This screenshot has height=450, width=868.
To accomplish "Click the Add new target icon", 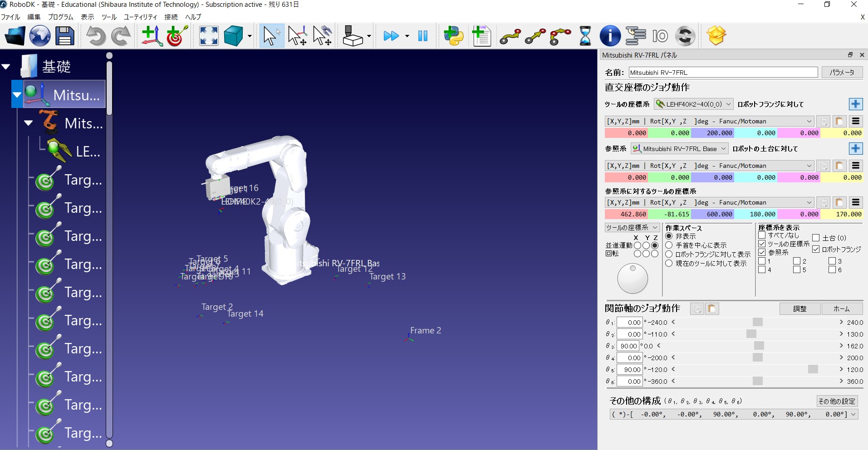I will 177,36.
